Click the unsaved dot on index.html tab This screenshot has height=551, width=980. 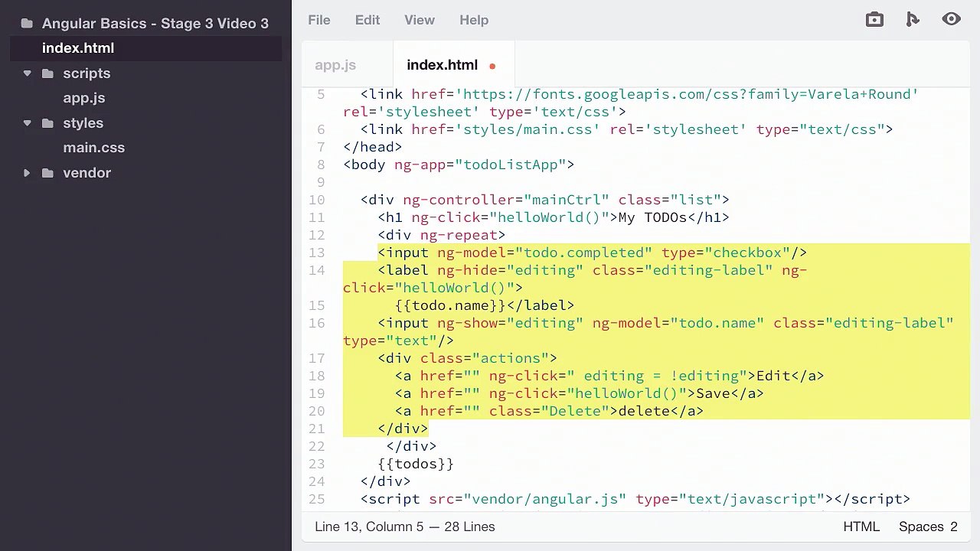(x=492, y=67)
